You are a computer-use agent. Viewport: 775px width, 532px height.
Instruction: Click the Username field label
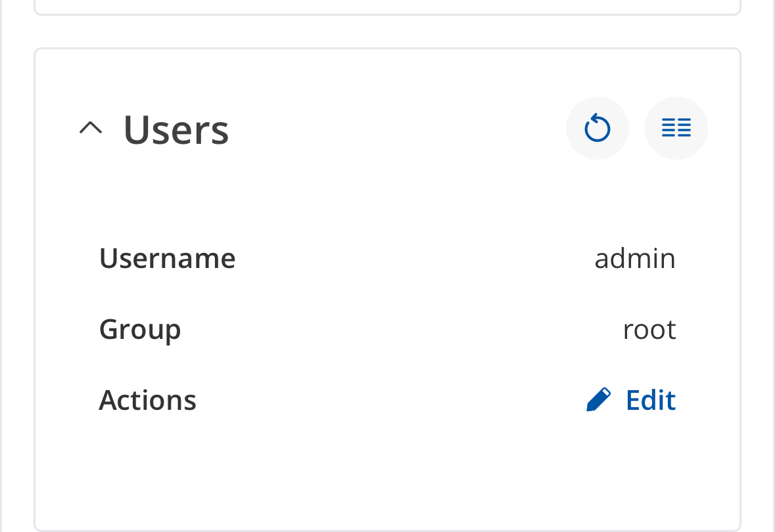167,258
